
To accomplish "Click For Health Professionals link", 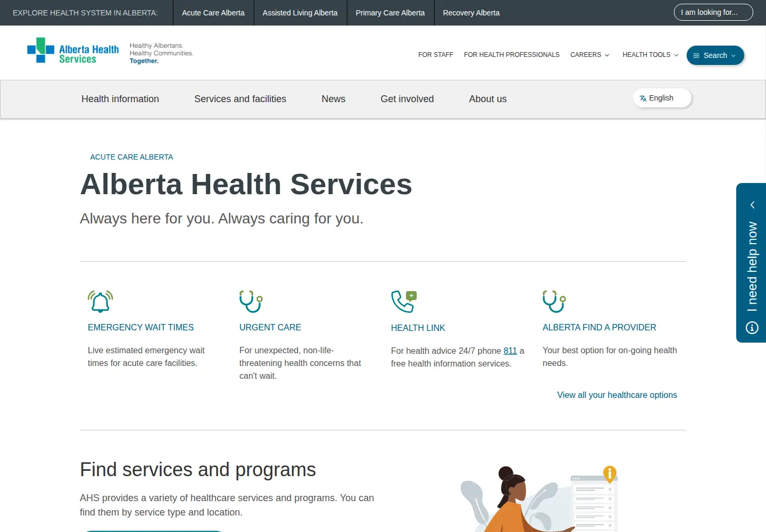I will click(512, 55).
